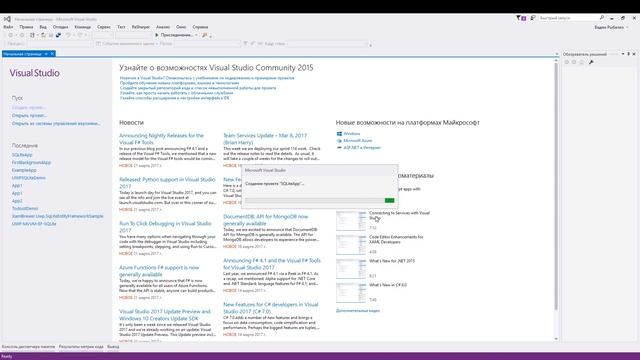Open recent project ToolkitDemo
The image size is (640, 360).
click(25, 209)
